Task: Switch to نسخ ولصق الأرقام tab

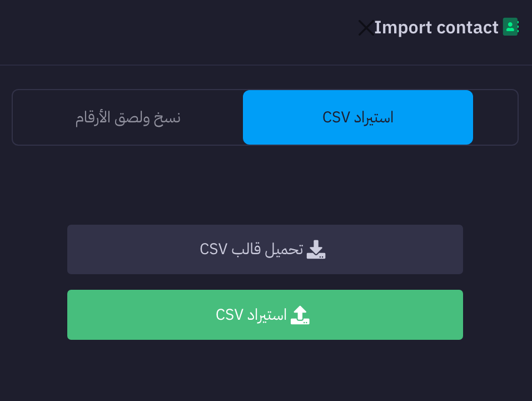Action: coord(128,117)
